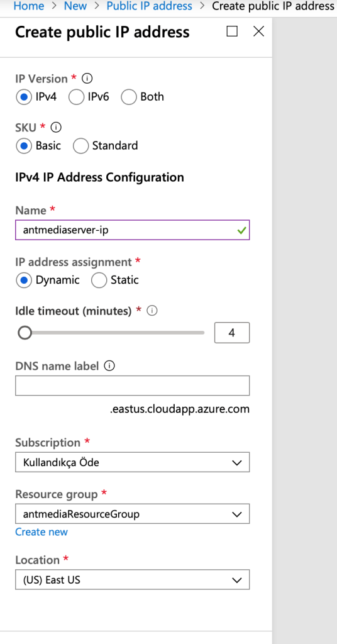
Task: Click the Idle timeout slider handle
Action: pyautogui.click(x=25, y=333)
